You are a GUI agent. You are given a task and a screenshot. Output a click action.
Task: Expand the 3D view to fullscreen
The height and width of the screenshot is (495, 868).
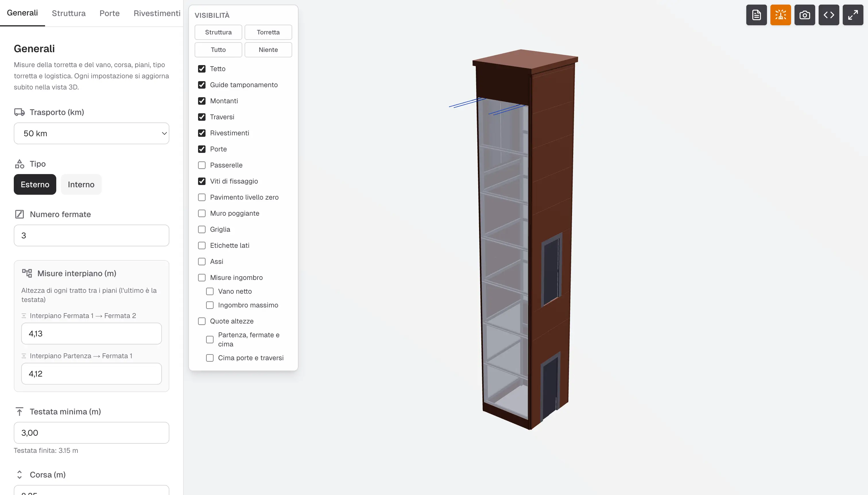click(x=853, y=15)
